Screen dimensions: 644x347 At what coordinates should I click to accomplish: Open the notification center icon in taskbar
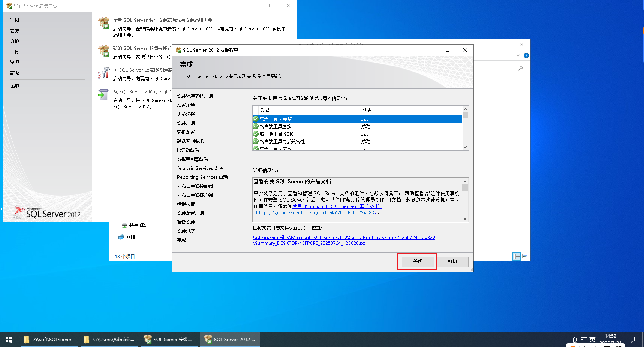(x=632, y=340)
